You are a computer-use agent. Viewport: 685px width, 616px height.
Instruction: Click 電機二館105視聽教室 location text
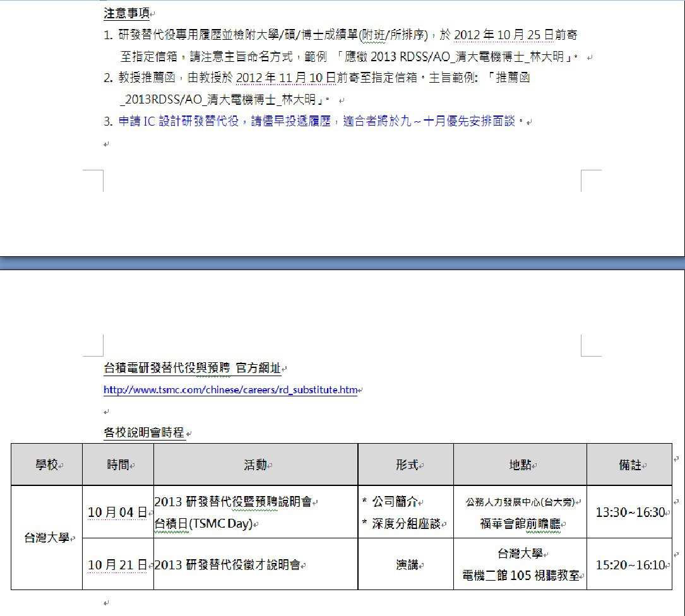pyautogui.click(x=520, y=576)
